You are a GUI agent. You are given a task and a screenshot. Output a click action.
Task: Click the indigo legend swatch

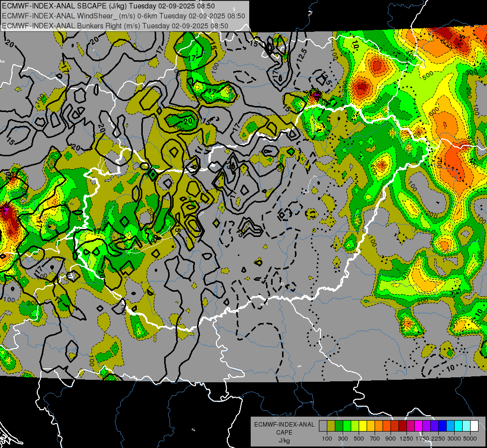point(434,426)
